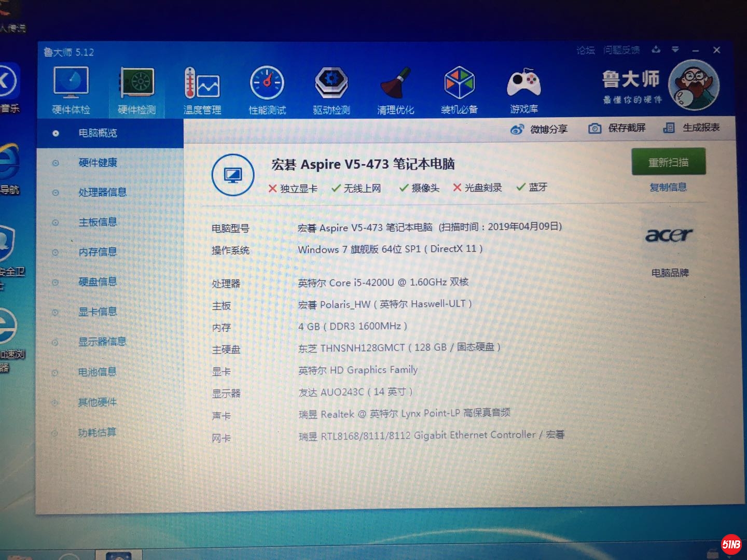Click the 复制信息 copy info link
Image resolution: width=747 pixels, height=560 pixels.
(668, 187)
